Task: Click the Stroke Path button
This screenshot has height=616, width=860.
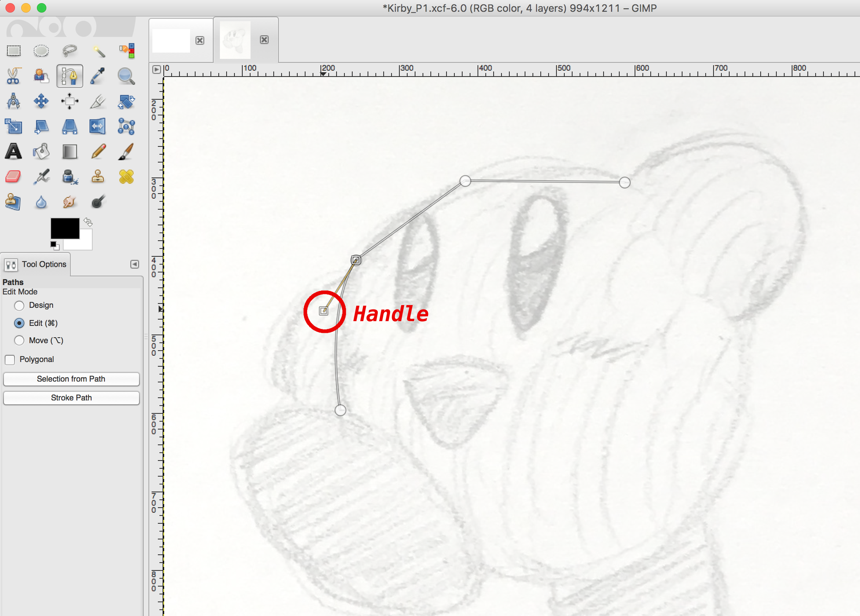Action: (x=71, y=398)
